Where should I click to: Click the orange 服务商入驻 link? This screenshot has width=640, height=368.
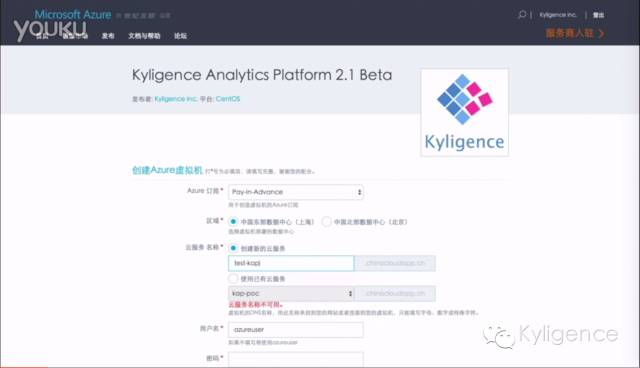(575, 33)
